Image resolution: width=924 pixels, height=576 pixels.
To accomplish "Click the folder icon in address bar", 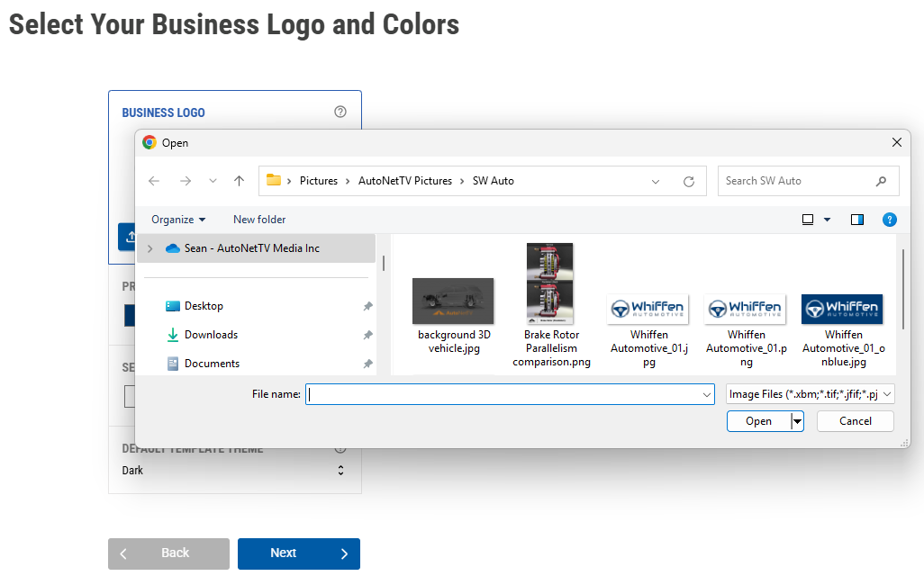I will pyautogui.click(x=274, y=180).
